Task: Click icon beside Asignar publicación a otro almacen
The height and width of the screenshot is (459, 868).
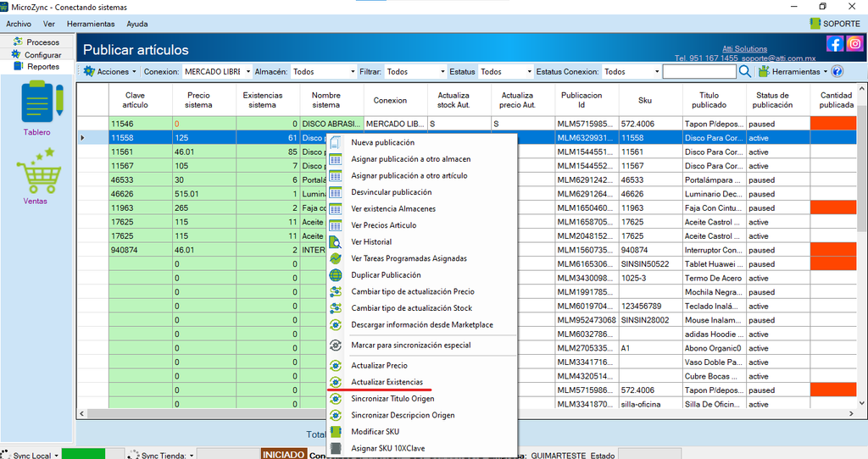Action: click(x=336, y=159)
